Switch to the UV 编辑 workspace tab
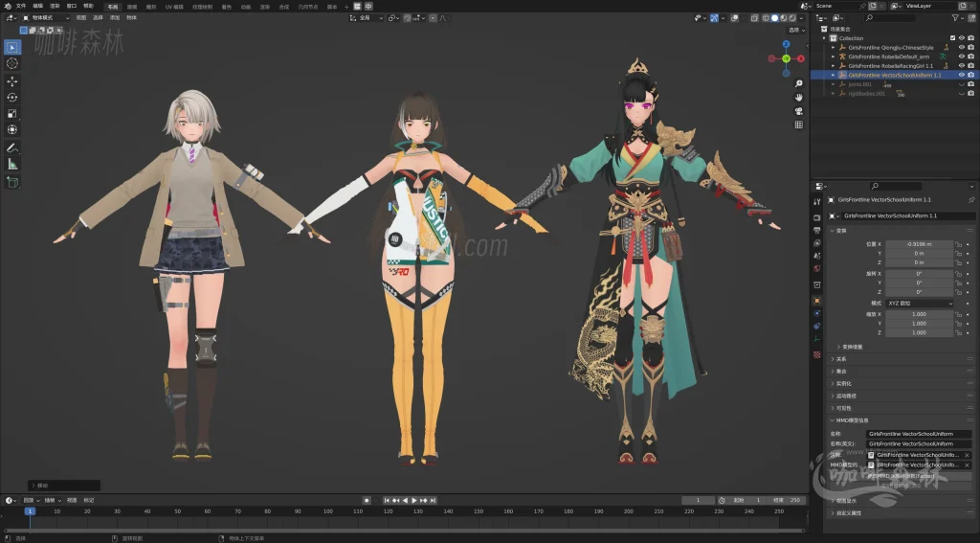Viewport: 980px width, 543px height. tap(174, 7)
